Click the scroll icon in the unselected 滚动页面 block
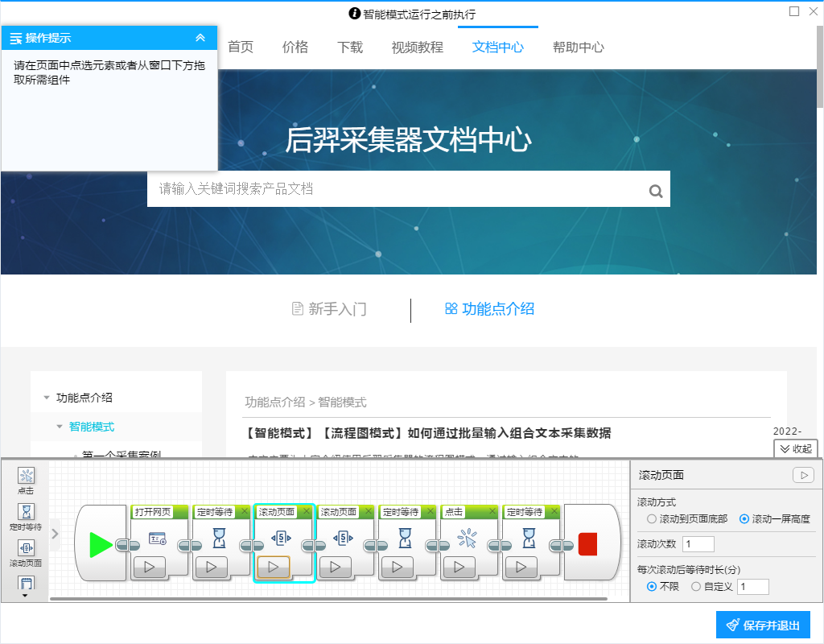Image resolution: width=824 pixels, height=644 pixels. 343,538
